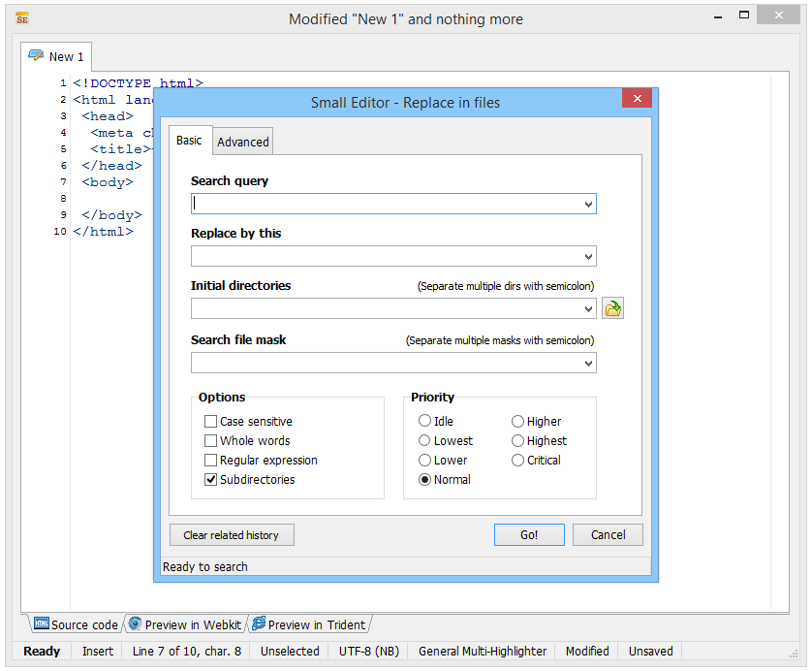Screen dimensions: 812x671
Task: Click the </body> tag on line 9
Action: tap(111, 215)
